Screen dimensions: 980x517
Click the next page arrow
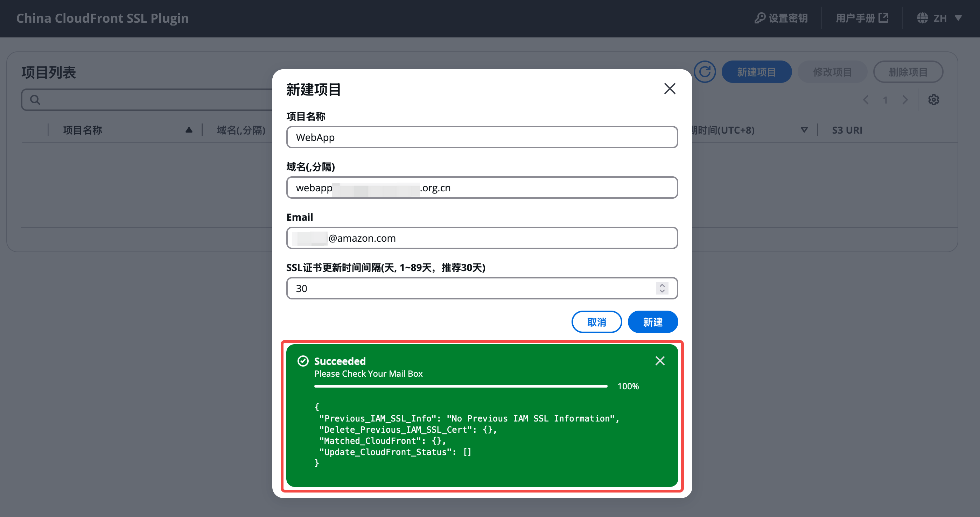click(x=905, y=100)
